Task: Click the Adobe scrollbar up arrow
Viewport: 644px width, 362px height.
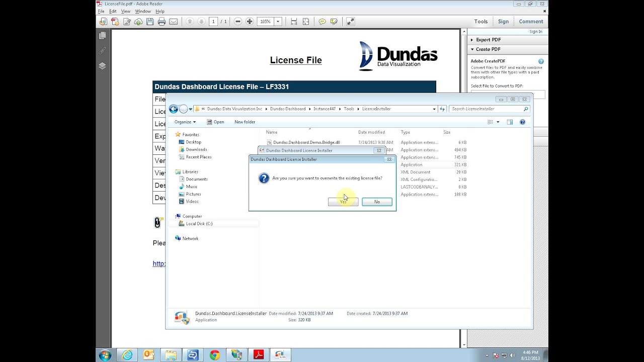Action: point(463,32)
